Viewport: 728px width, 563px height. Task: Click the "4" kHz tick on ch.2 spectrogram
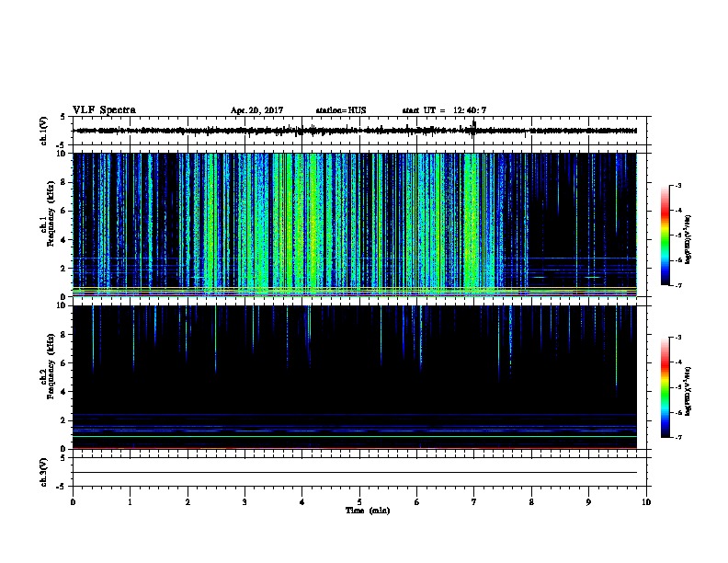(64, 392)
